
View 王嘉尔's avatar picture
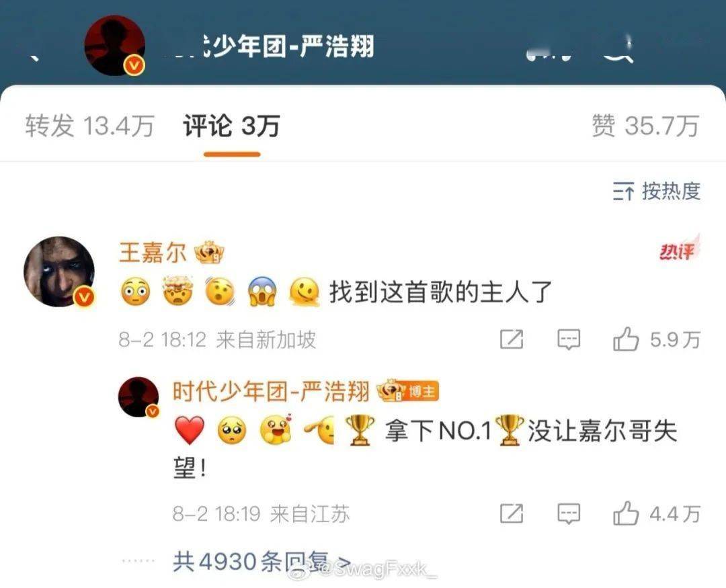point(59,271)
